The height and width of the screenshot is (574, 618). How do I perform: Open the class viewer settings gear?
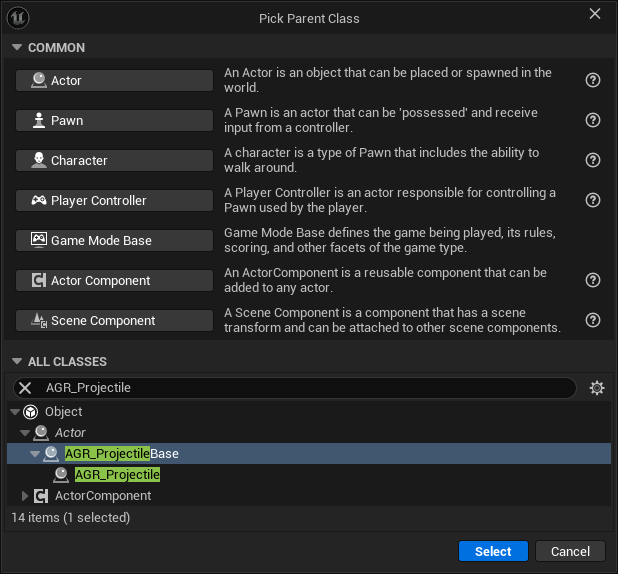coord(597,388)
